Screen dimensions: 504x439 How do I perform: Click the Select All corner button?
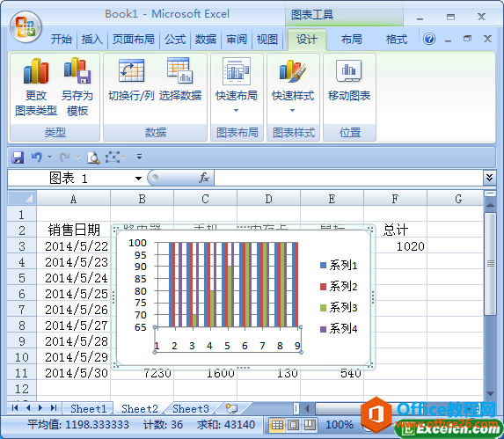coord(22,198)
